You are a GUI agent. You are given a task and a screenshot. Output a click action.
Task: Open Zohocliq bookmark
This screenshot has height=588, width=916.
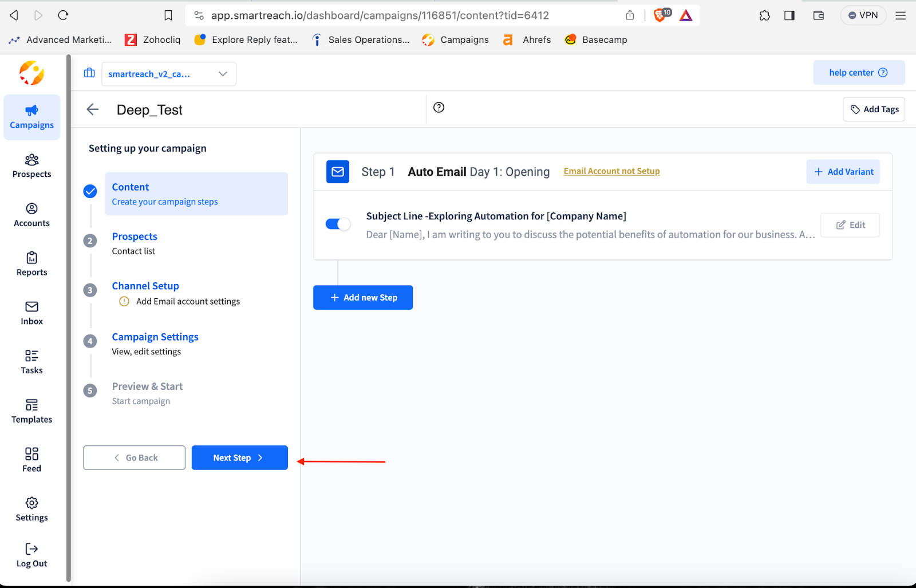point(153,40)
